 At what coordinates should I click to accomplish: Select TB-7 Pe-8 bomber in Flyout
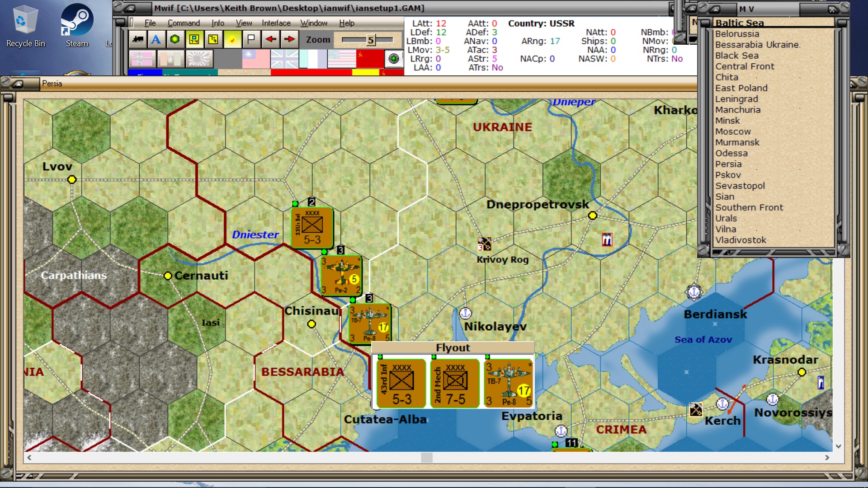coord(509,384)
